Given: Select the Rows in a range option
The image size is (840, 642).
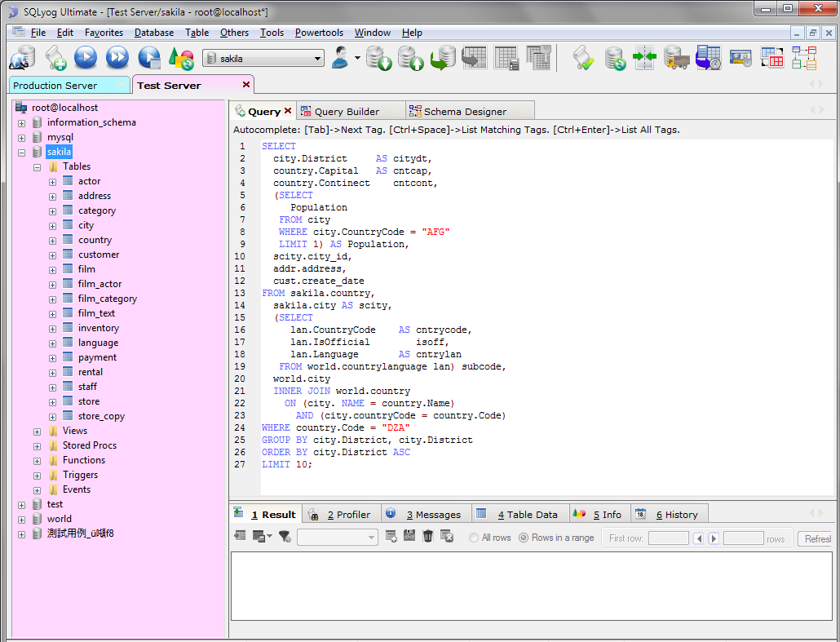Looking at the screenshot, I should (x=524, y=538).
